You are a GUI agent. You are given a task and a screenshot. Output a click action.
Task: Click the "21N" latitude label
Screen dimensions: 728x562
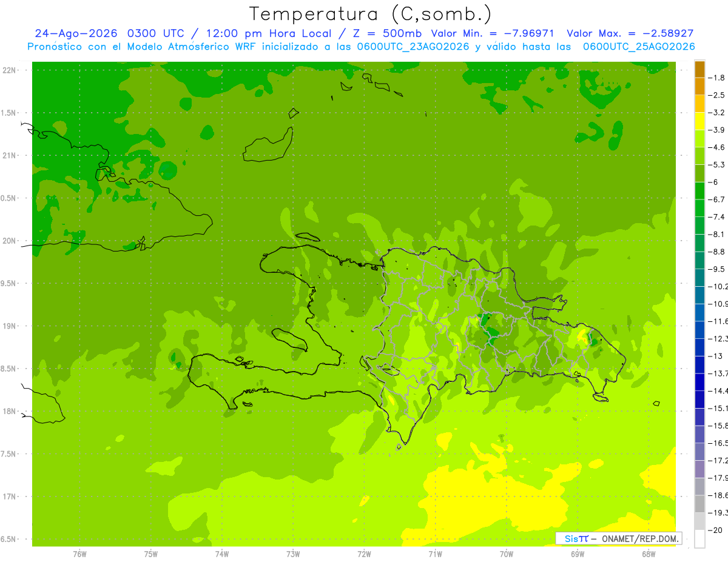tap(9, 155)
